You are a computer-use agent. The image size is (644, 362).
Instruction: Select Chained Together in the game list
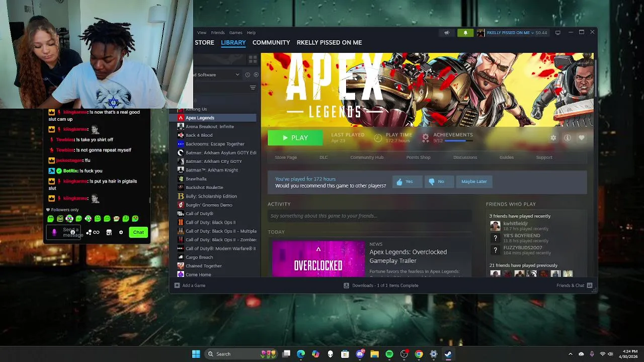click(x=217, y=266)
